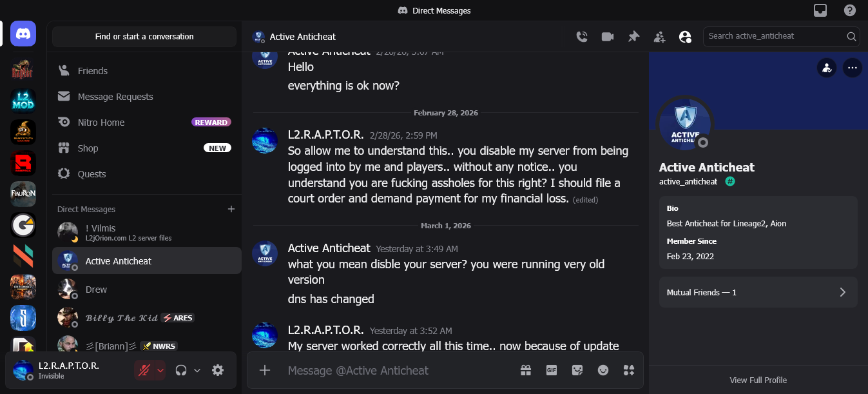Open the Drew direct message

97,290
